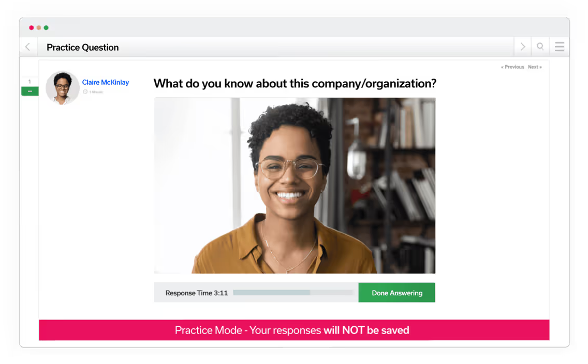
Task: Open search with the magnifier icon
Action: click(x=540, y=47)
